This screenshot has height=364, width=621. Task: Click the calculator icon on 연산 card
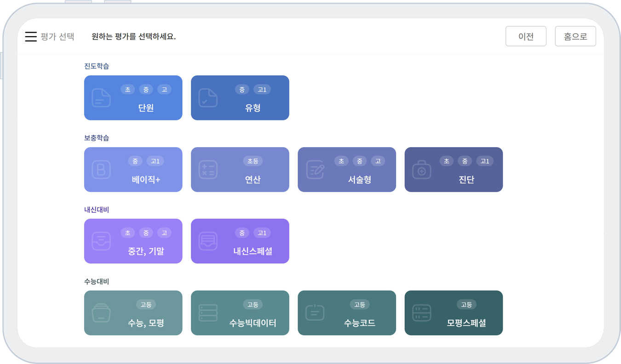pos(208,170)
